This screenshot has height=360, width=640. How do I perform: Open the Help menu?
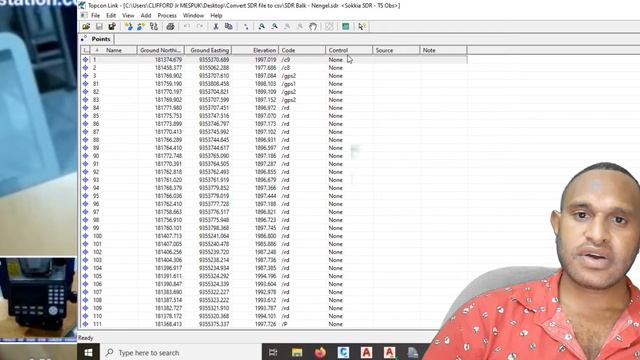tap(216, 16)
